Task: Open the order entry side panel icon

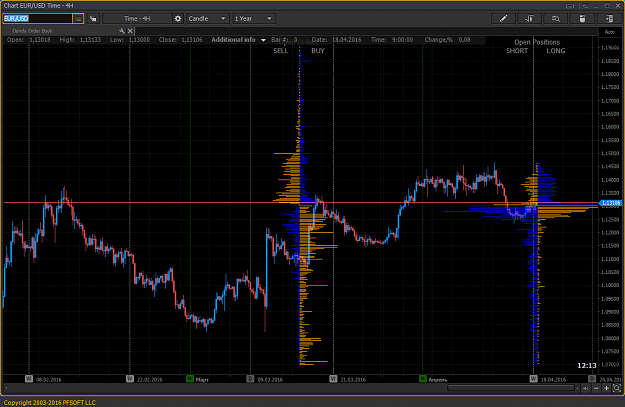Action: pyautogui.click(x=609, y=18)
